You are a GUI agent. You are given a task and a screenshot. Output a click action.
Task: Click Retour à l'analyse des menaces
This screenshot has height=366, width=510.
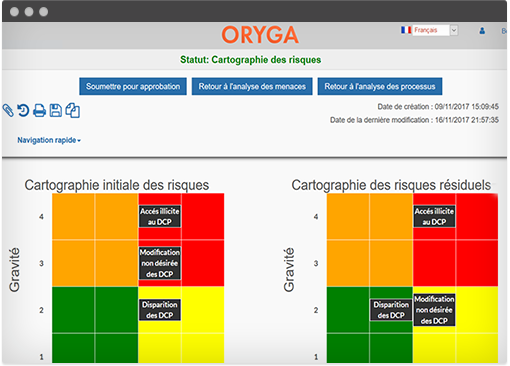click(252, 86)
